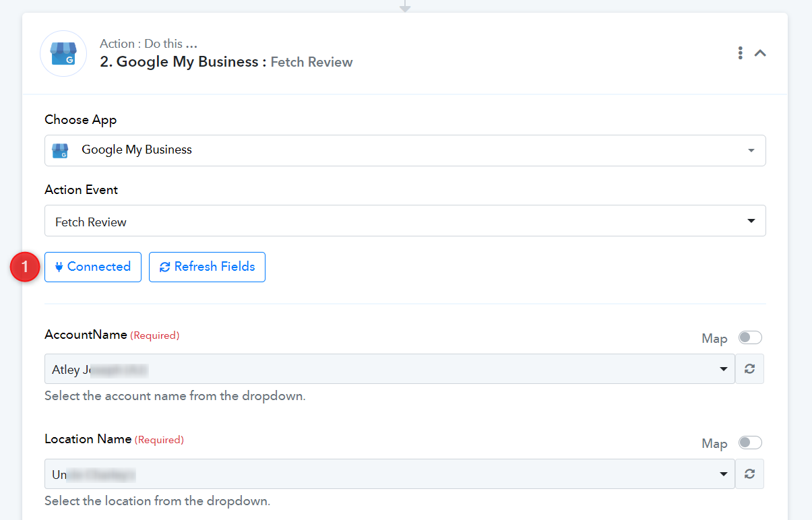
Task: Click the Google My Business icon in Choose App field
Action: [x=61, y=150]
